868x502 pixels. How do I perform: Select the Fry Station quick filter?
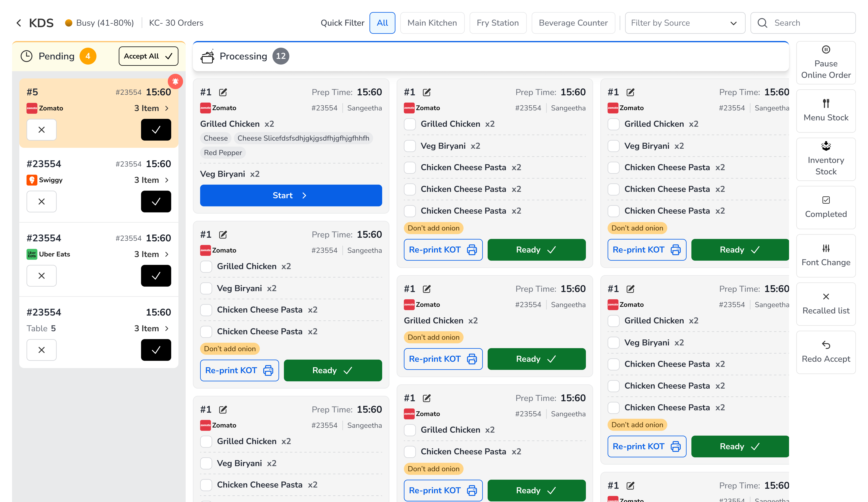[497, 23]
